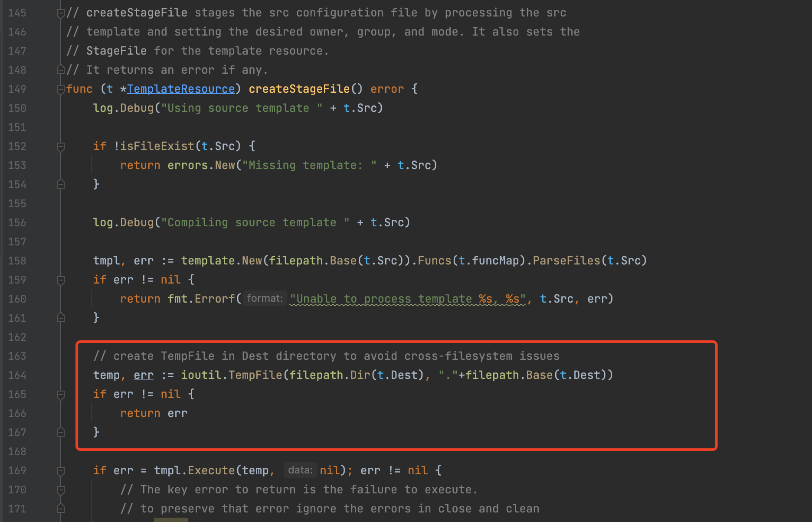The height and width of the screenshot is (522, 812).
Task: Click the format: parameter hint
Action: pyautogui.click(x=265, y=298)
